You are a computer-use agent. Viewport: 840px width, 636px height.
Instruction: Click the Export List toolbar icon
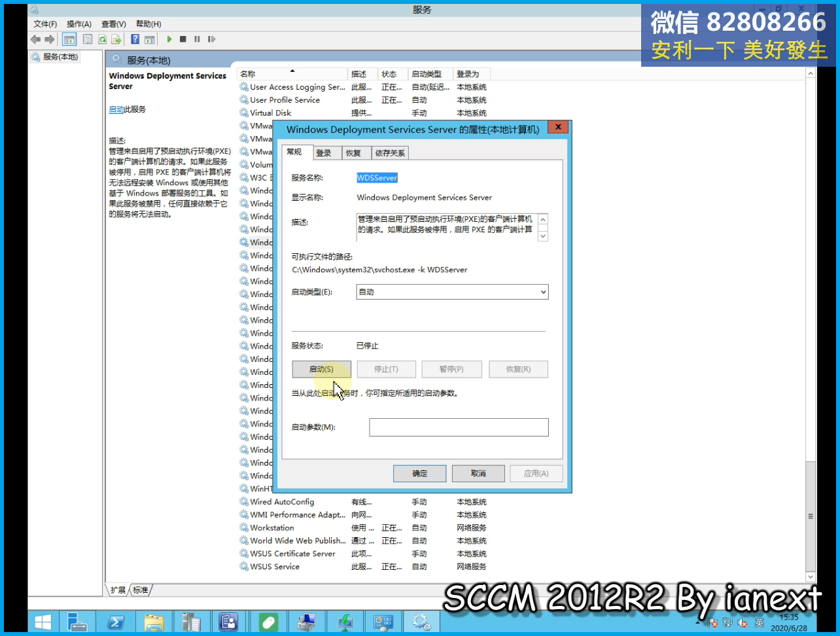coord(116,39)
